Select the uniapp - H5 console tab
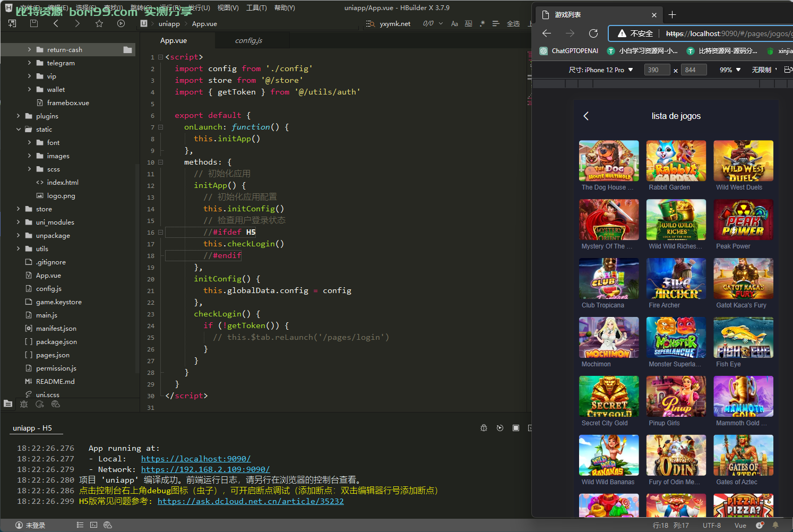The image size is (793, 532). (32, 428)
